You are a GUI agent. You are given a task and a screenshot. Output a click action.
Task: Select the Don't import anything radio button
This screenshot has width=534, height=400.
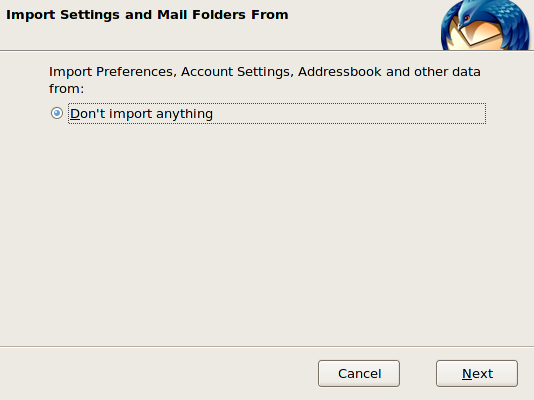coord(57,113)
